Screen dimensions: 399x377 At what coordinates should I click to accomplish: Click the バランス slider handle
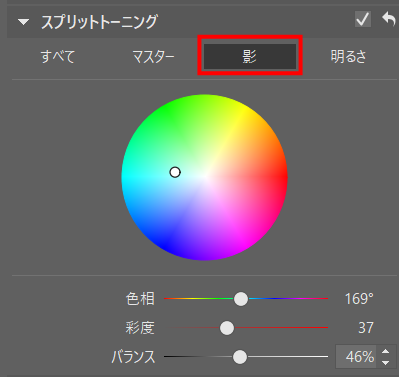click(x=239, y=357)
